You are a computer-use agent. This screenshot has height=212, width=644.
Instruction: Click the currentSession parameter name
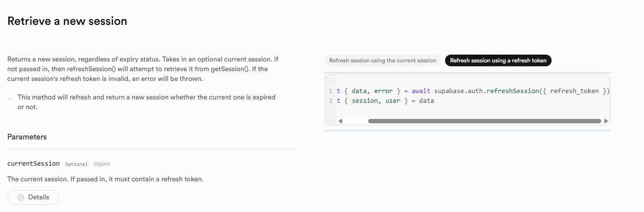click(x=34, y=164)
